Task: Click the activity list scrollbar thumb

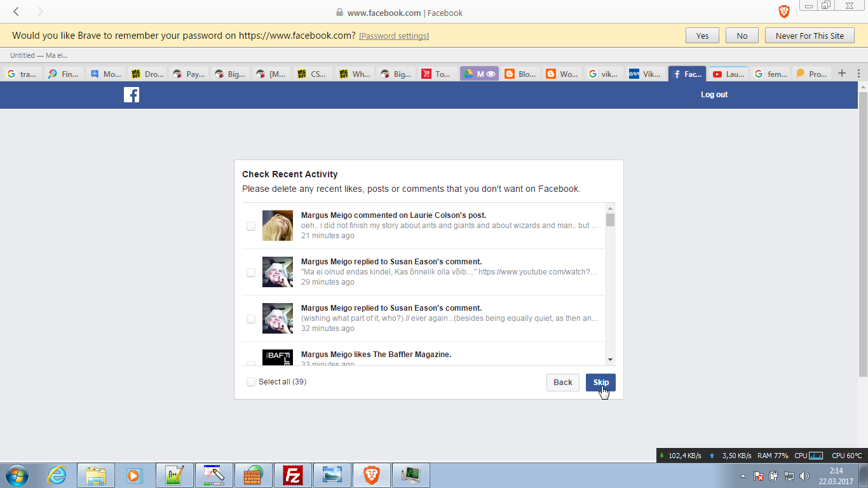Action: (610, 220)
